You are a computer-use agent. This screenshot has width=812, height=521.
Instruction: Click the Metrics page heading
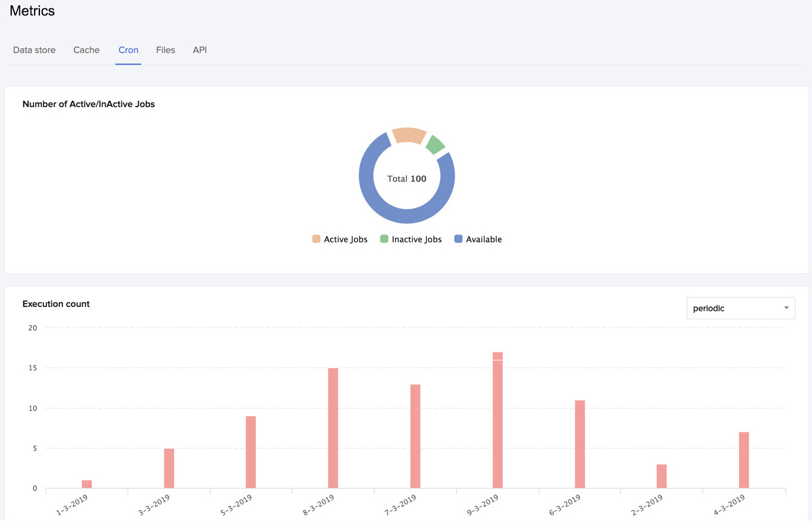(32, 11)
